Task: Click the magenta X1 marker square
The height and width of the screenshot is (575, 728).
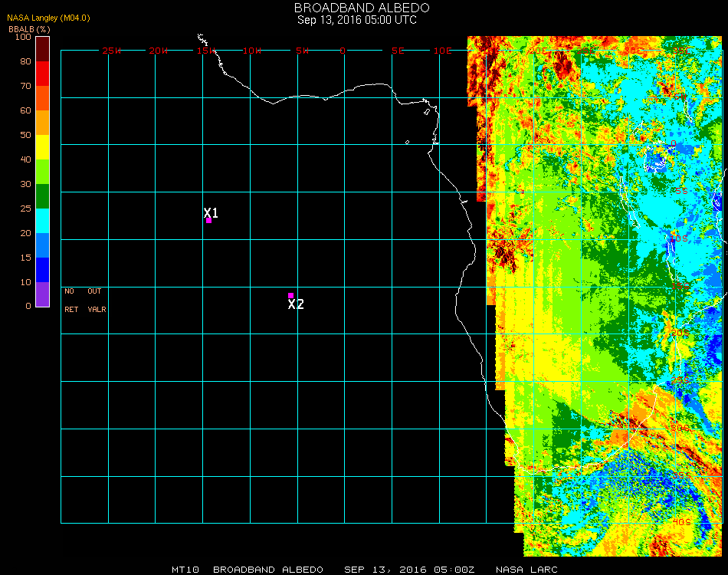Action: (x=208, y=221)
